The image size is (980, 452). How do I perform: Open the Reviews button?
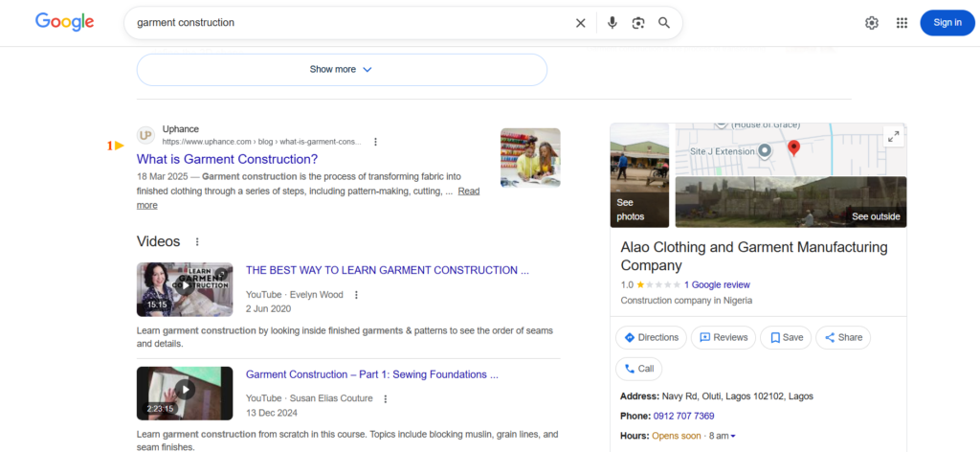tap(723, 337)
